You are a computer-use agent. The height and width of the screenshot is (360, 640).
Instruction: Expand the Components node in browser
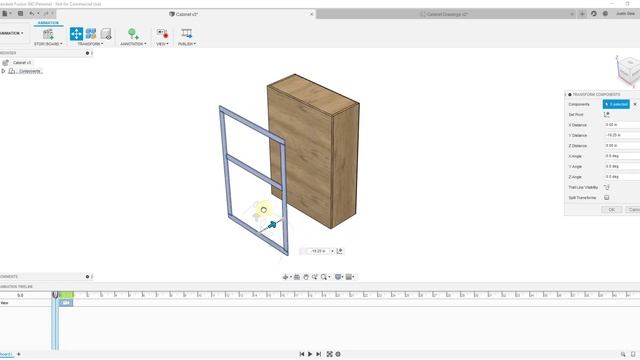tap(3, 71)
